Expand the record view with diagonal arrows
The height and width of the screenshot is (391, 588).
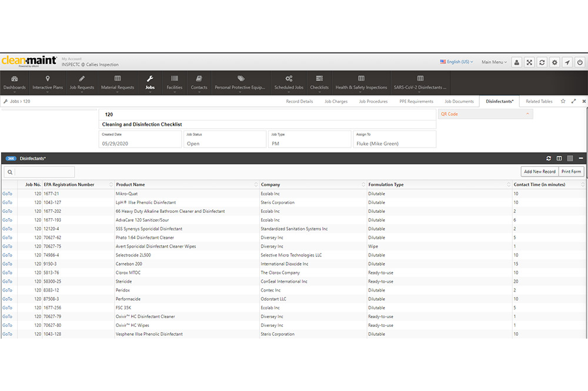pyautogui.click(x=573, y=101)
